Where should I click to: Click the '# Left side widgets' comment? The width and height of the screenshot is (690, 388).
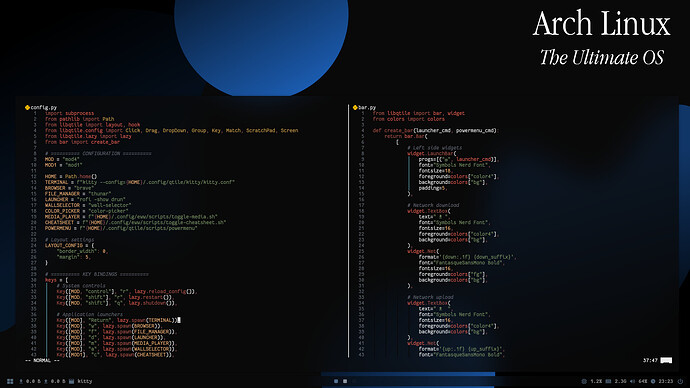tap(435, 147)
